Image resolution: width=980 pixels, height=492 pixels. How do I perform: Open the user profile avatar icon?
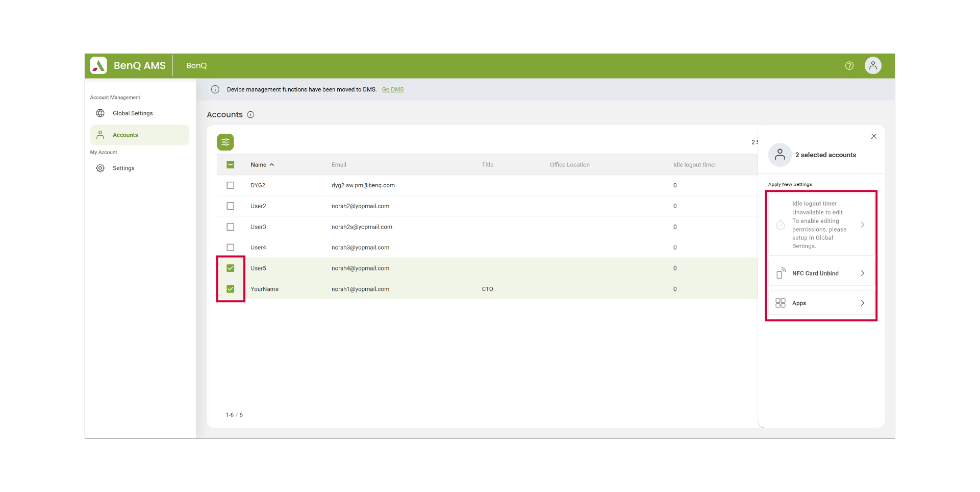(873, 65)
